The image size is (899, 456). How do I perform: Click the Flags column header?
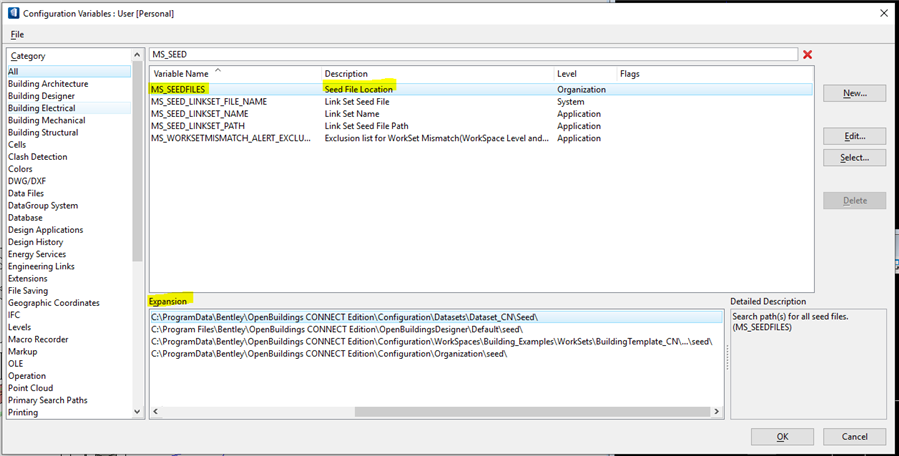(x=714, y=73)
